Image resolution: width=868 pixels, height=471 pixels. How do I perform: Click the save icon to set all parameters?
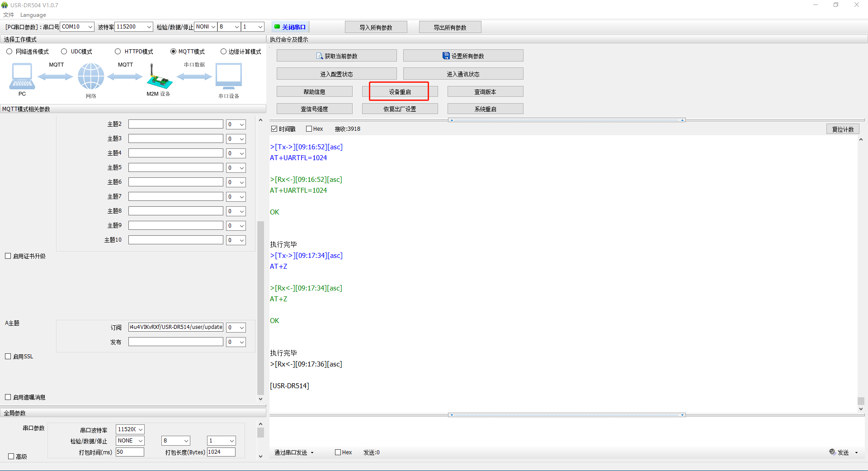(x=446, y=56)
